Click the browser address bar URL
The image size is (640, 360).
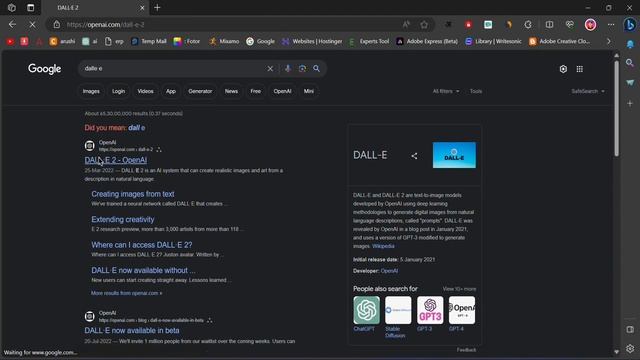[x=105, y=24]
